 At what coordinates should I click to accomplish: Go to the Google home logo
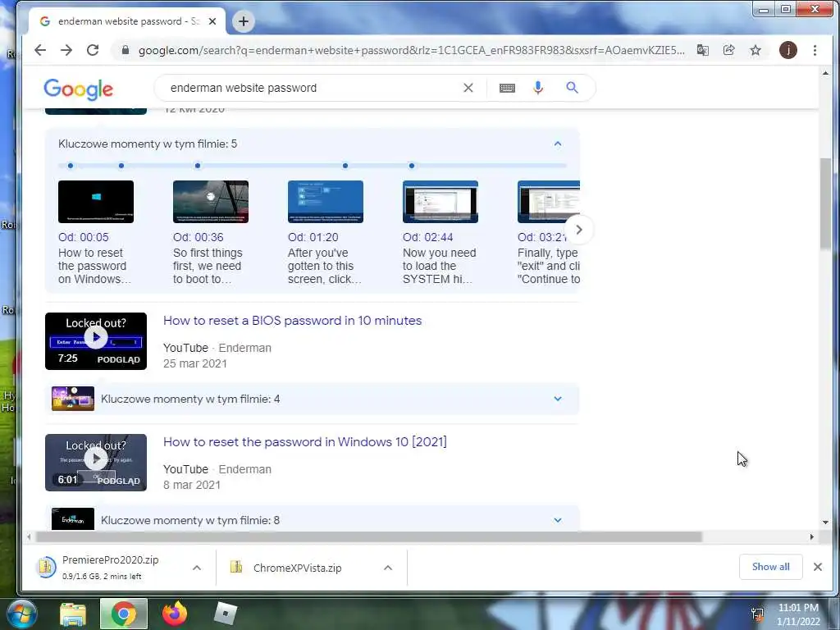(x=78, y=89)
